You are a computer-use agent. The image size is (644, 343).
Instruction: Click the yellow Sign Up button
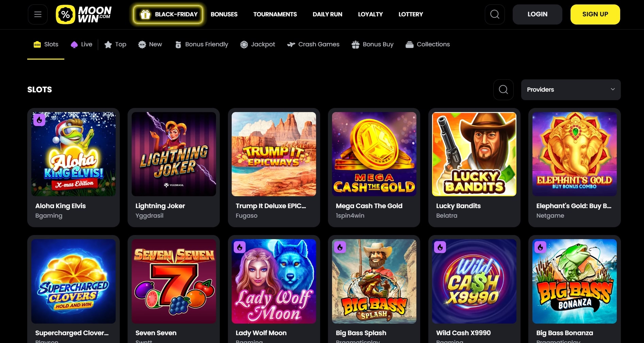pyautogui.click(x=595, y=14)
